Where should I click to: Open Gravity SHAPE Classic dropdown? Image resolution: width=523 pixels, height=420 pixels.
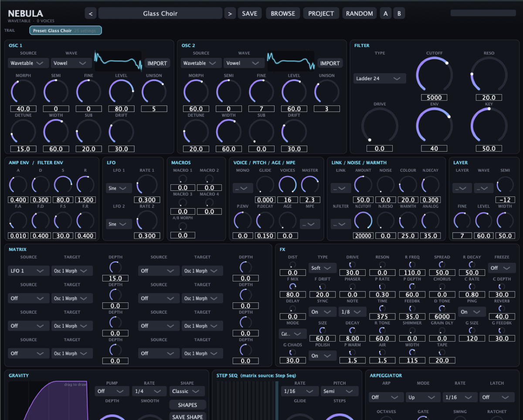point(187,391)
